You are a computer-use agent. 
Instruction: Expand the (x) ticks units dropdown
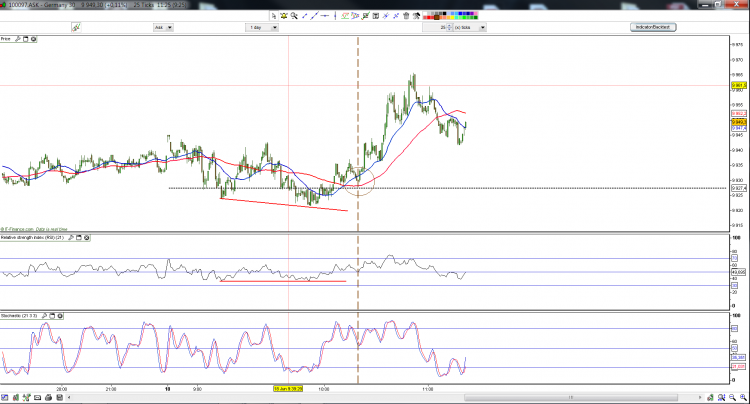[x=482, y=28]
